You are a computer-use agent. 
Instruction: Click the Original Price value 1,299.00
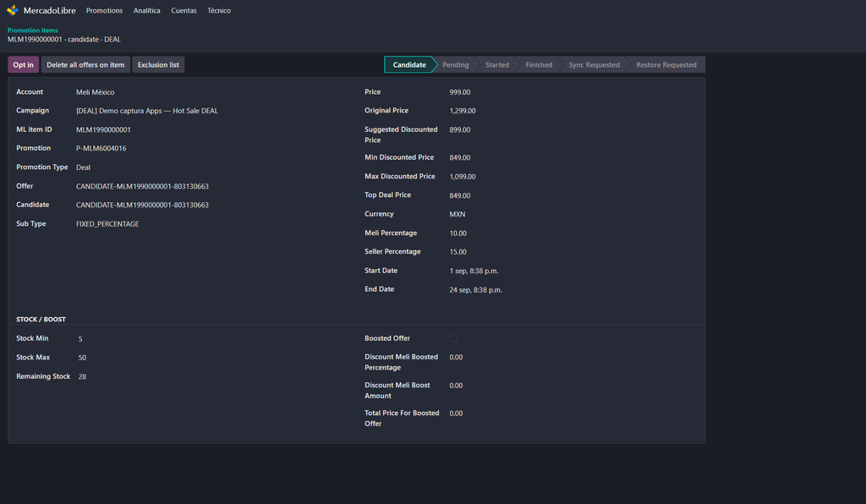(x=463, y=111)
